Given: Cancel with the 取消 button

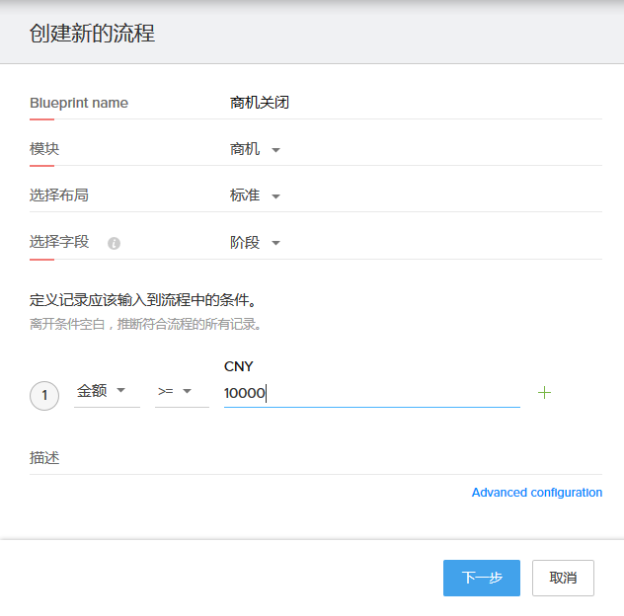Looking at the screenshot, I should [563, 578].
